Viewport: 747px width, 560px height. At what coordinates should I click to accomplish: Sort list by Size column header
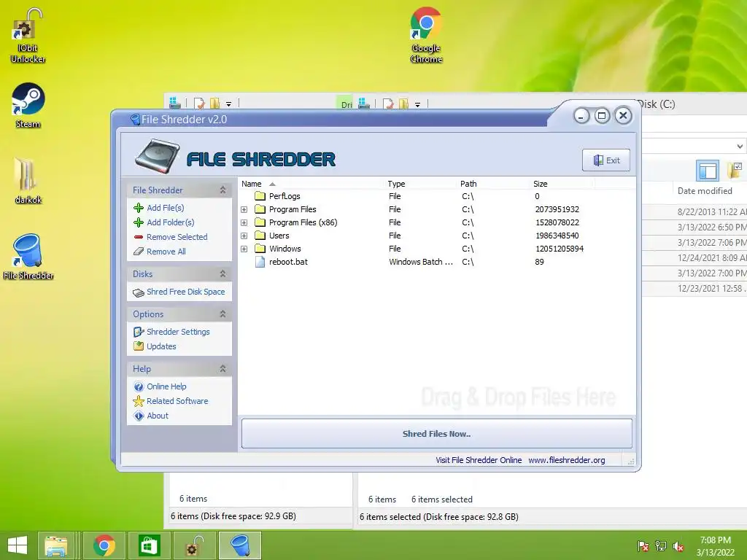click(x=562, y=184)
